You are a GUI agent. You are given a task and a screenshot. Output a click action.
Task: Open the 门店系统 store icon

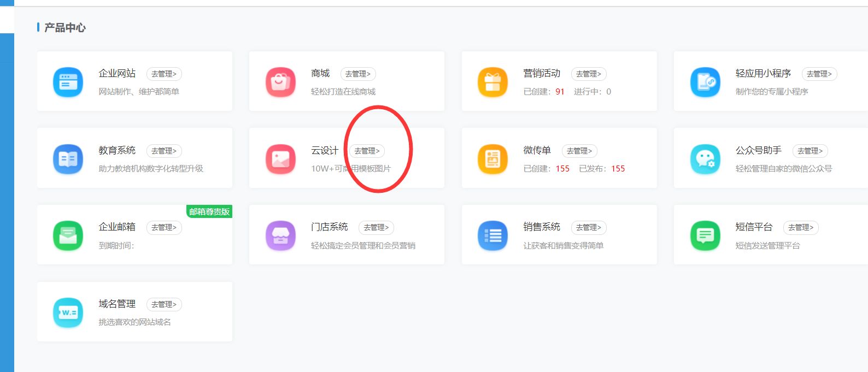click(280, 236)
